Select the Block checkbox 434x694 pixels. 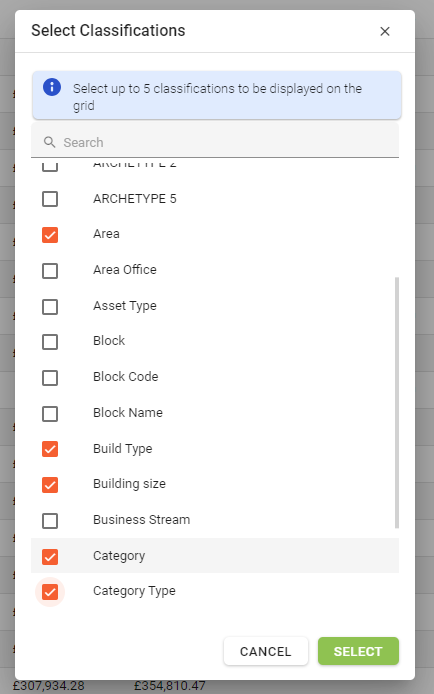[x=50, y=342]
